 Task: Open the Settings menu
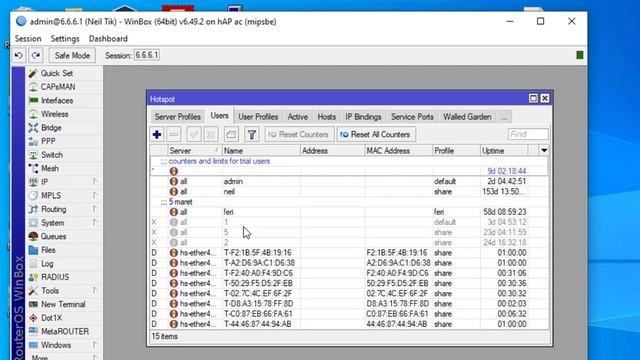pyautogui.click(x=65, y=39)
